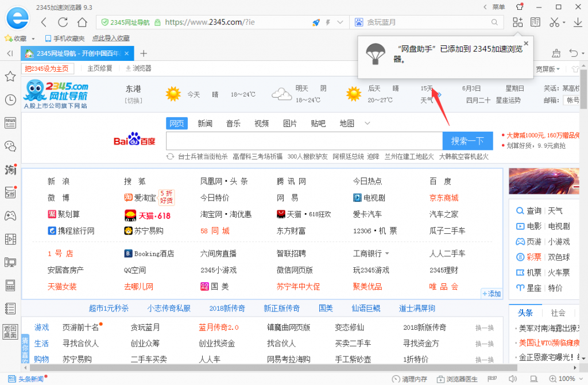Open the 苏宁易购 link with the lion icon
Screen dimensions: 588x385
coord(144,231)
